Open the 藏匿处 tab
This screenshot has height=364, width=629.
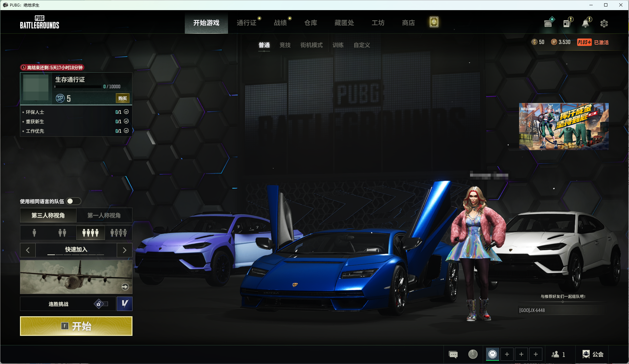(x=344, y=23)
